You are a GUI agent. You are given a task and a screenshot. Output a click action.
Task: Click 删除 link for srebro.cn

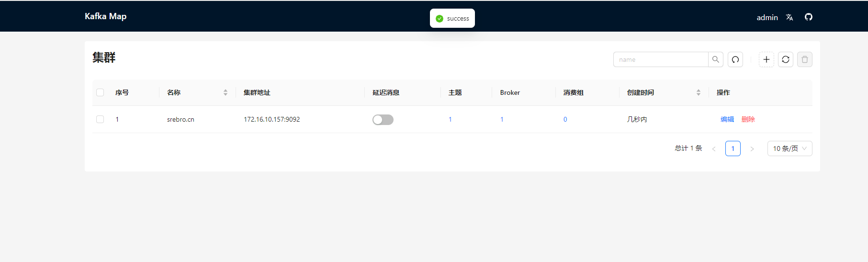[x=748, y=119]
